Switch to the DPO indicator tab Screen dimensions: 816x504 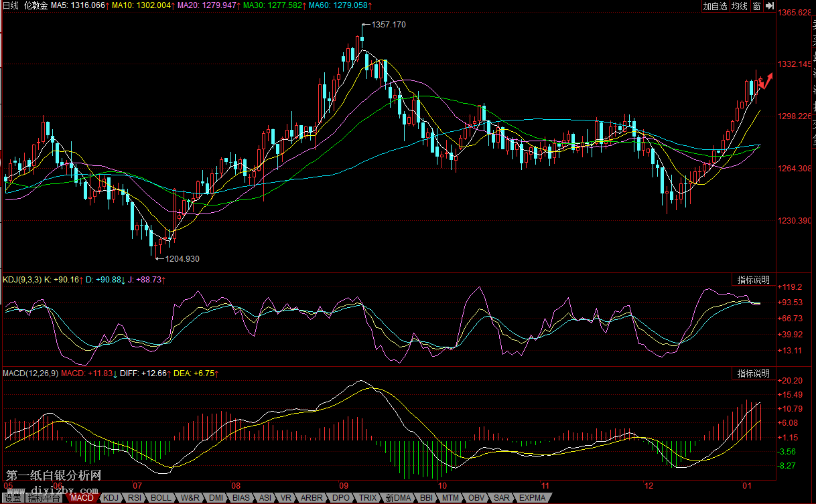click(341, 498)
